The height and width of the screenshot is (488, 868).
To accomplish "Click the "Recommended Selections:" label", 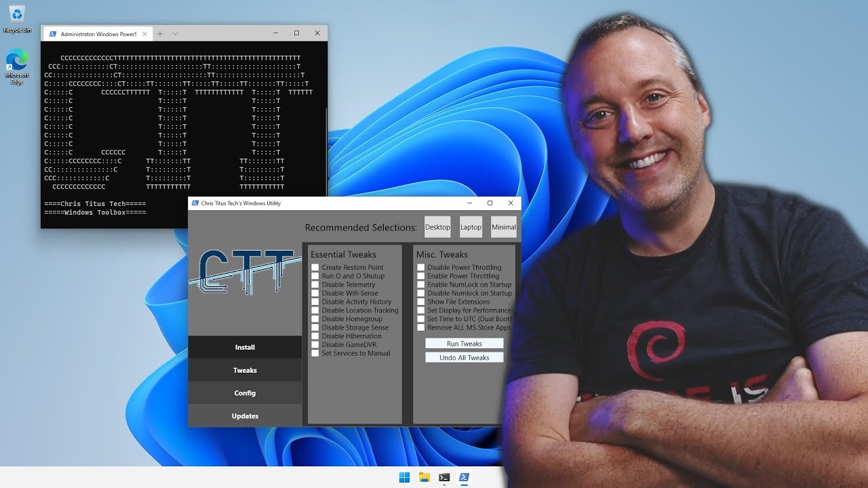I will coord(361,228).
